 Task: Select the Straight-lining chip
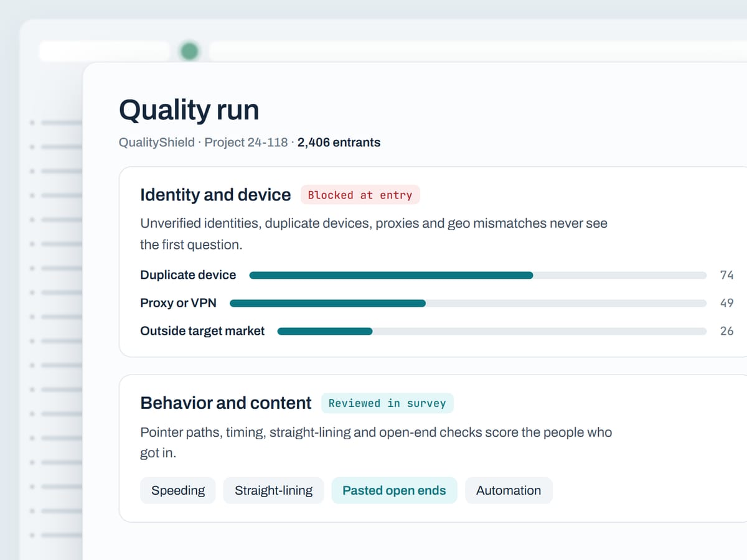273,490
